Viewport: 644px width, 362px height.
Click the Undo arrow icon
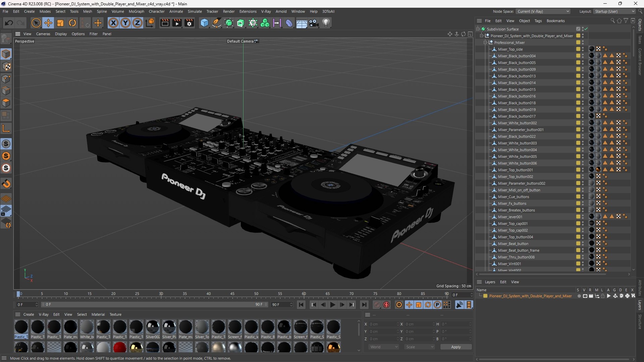coord(9,23)
